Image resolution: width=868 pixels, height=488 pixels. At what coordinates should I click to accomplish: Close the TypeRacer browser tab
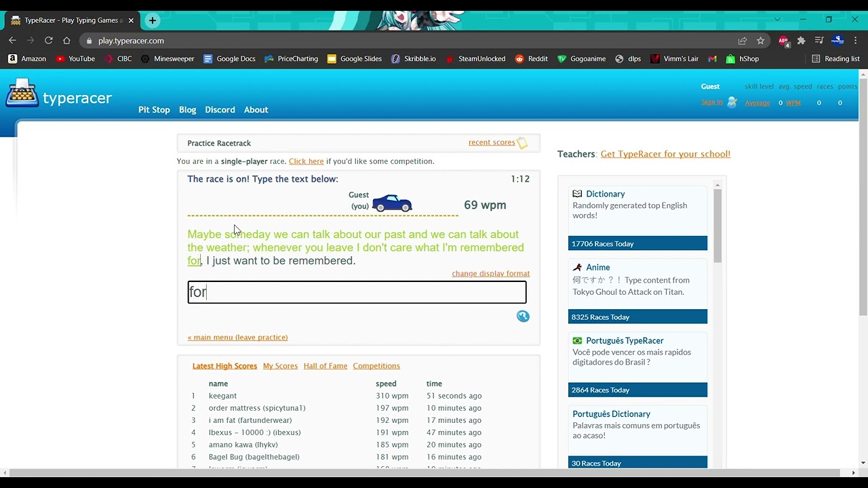131,20
